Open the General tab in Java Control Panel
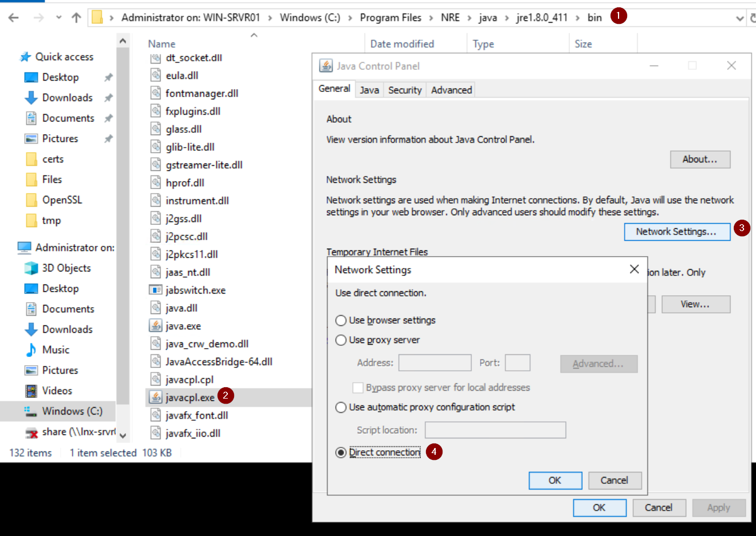756x536 pixels. (334, 89)
